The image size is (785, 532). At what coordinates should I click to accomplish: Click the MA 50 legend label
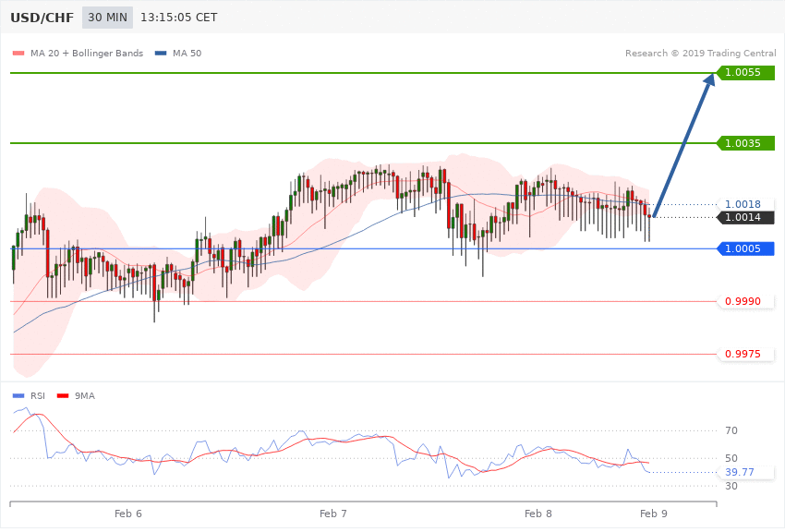pyautogui.click(x=187, y=53)
